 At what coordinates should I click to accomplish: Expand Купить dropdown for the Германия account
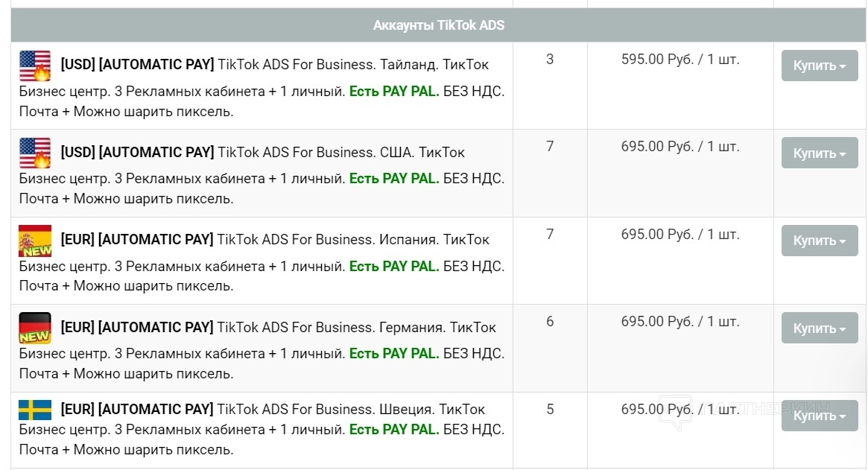[819, 328]
